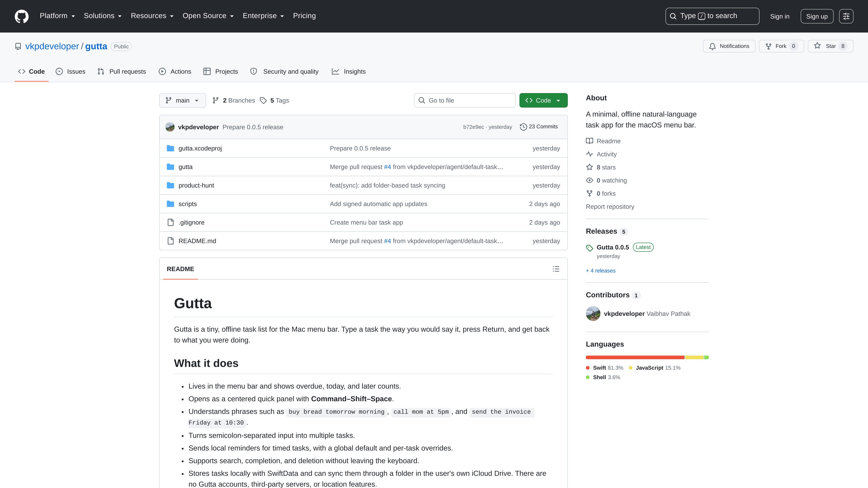Screen dimensions: 868x488
Task: Click the branch icon beside 2 Branches
Action: [216, 100]
